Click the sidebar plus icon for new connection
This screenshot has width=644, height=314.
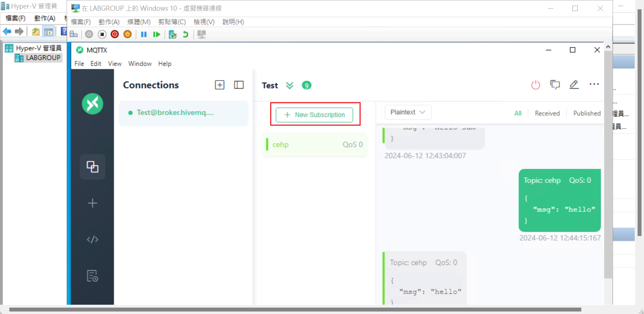click(x=93, y=203)
